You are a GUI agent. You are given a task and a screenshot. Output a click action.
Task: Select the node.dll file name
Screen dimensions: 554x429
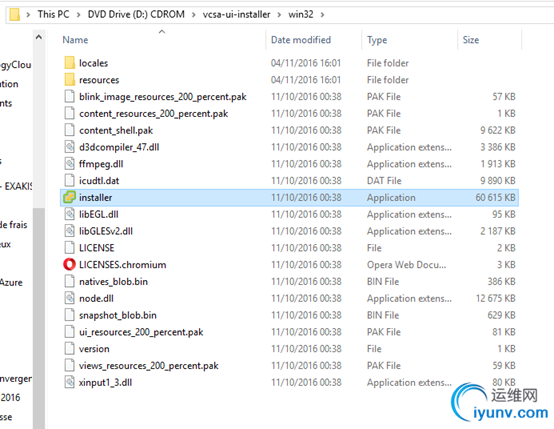pos(96,299)
